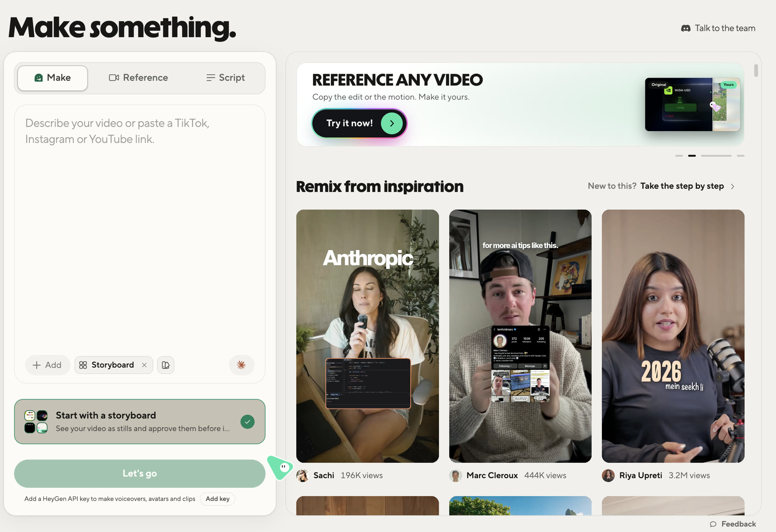
Task: Select the long third carousel indicator
Action: pos(716,156)
